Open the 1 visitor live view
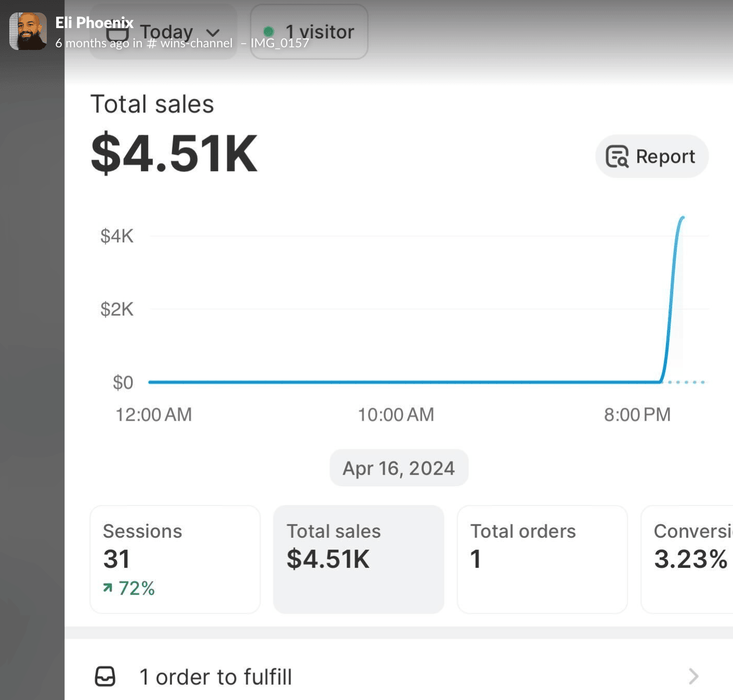 (319, 32)
